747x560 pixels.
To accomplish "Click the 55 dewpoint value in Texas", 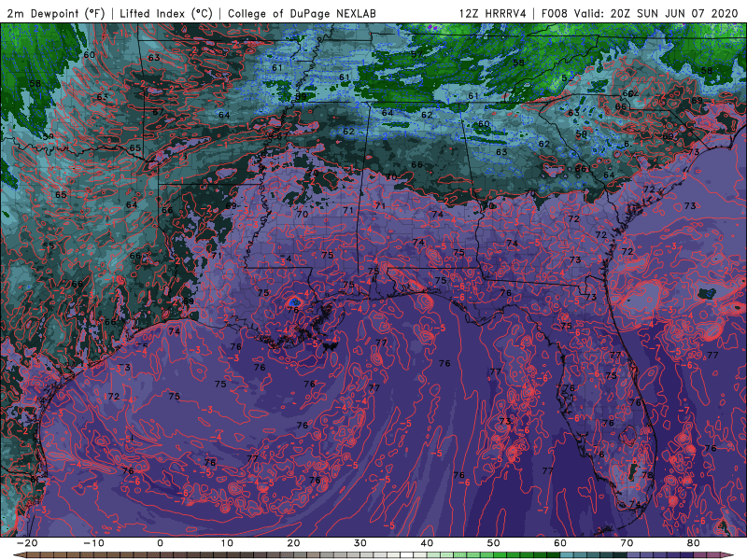I will pos(49,245).
